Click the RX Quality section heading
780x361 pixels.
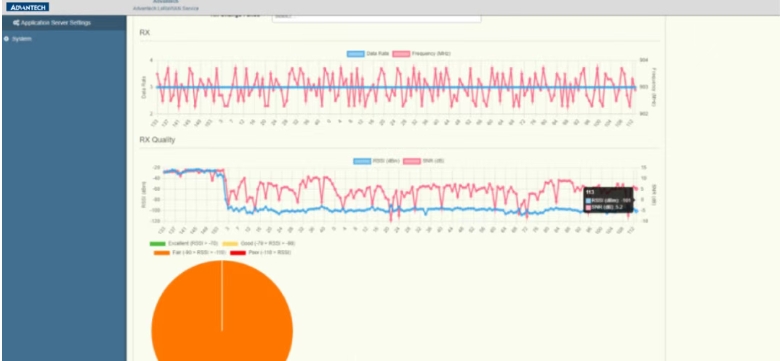click(157, 140)
